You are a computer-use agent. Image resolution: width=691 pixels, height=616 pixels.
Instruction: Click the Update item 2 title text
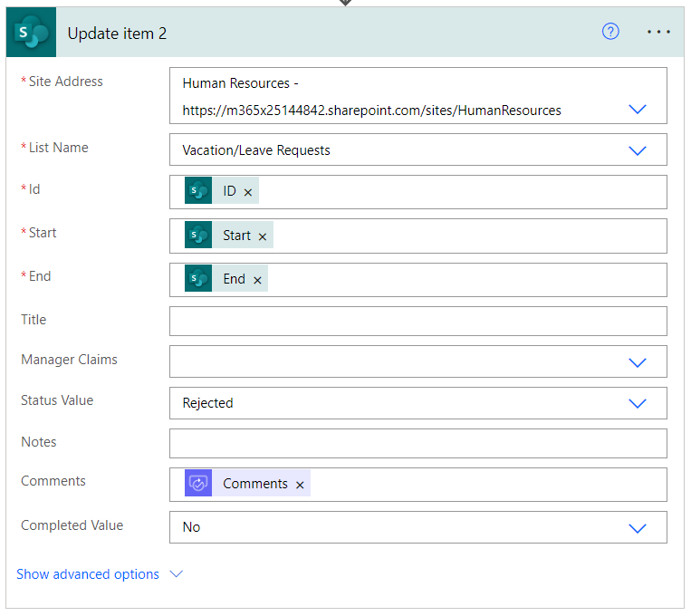point(117,34)
